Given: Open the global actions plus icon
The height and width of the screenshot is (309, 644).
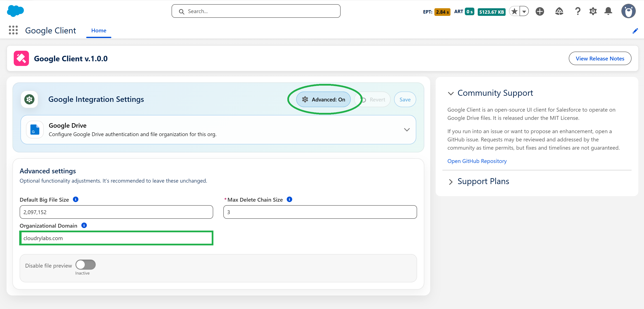Looking at the screenshot, I should click(x=540, y=11).
